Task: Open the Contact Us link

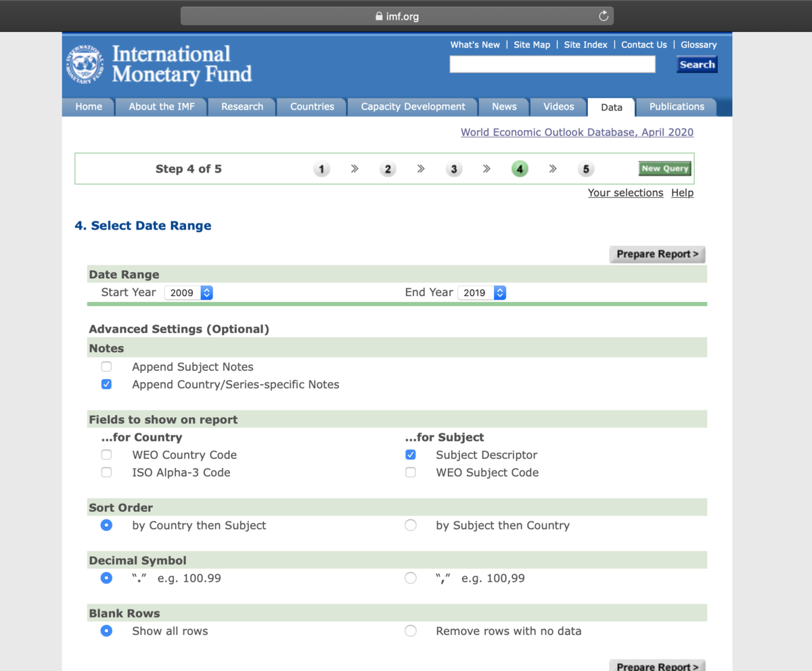Action: [x=644, y=45]
